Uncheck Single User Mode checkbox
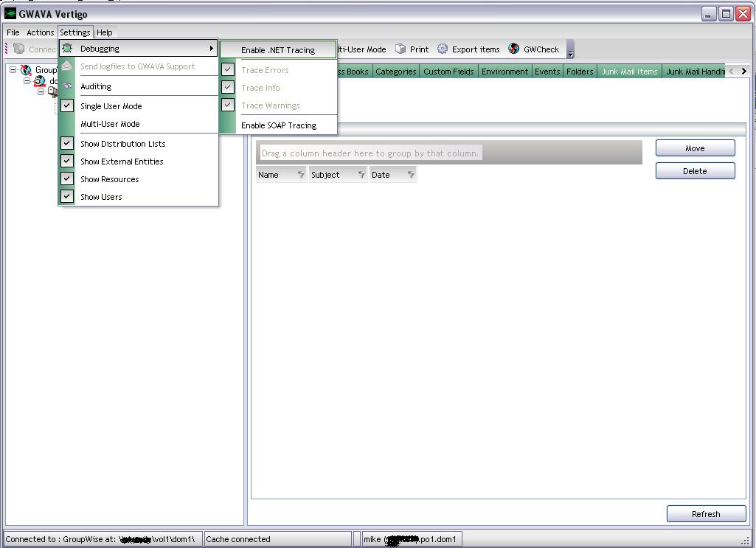This screenshot has height=548, width=756. pyautogui.click(x=67, y=106)
